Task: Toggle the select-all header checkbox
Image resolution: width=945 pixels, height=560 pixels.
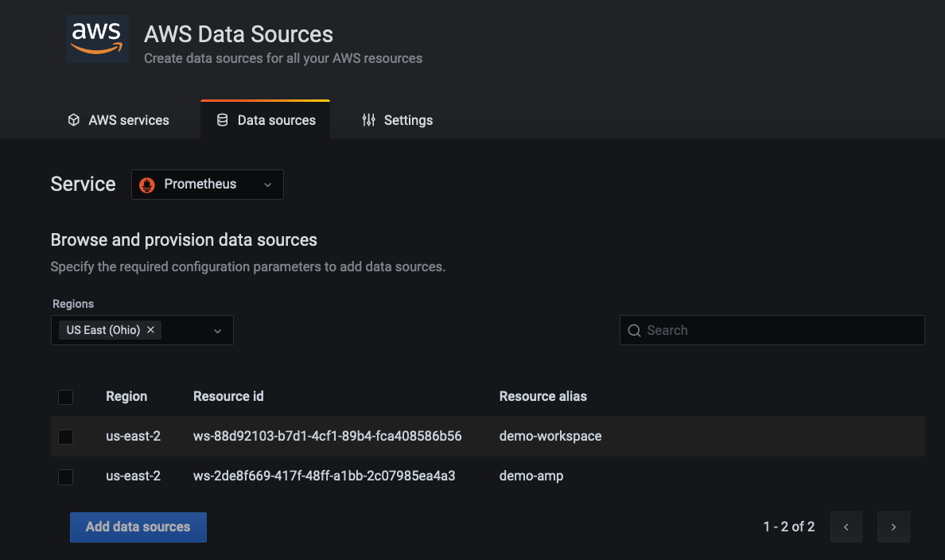Action: pyautogui.click(x=66, y=397)
